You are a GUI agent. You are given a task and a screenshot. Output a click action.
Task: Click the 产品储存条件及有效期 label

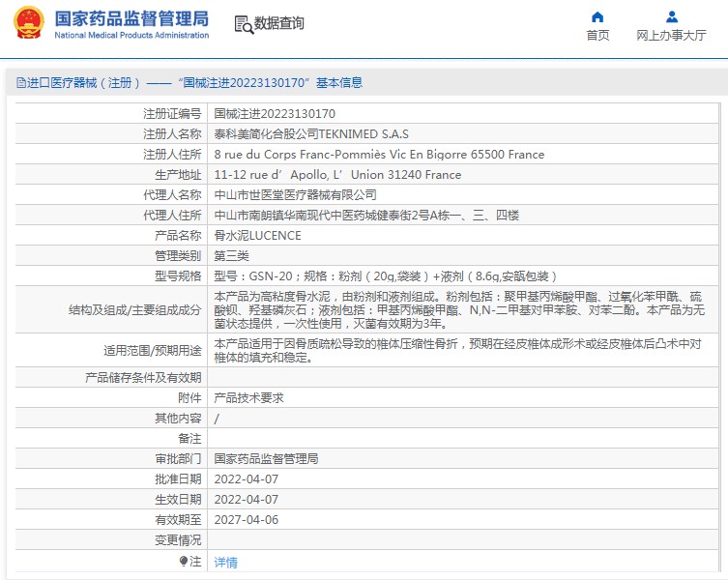click(143, 378)
